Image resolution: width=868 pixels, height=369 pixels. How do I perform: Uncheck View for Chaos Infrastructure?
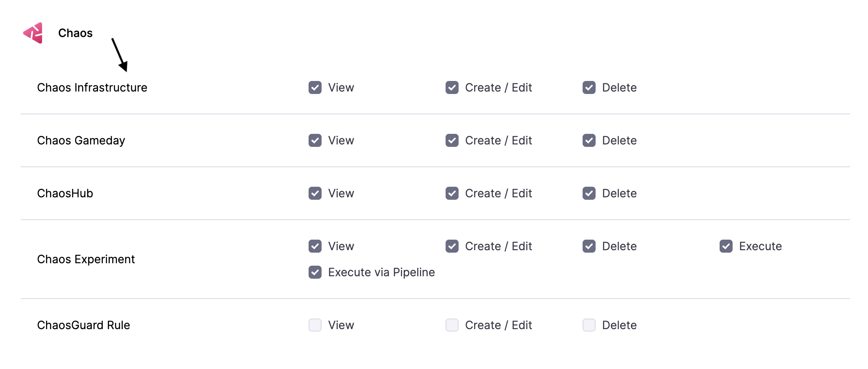click(315, 87)
